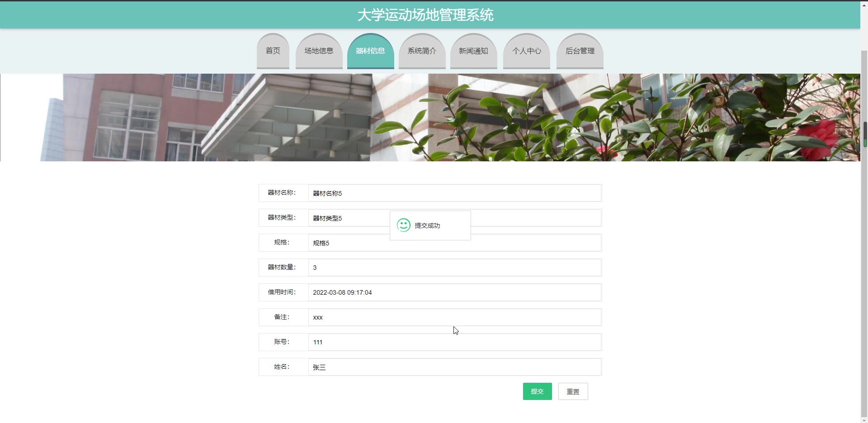Select the 器材信息 tab
Image resolution: width=868 pixels, height=423 pixels.
point(370,51)
